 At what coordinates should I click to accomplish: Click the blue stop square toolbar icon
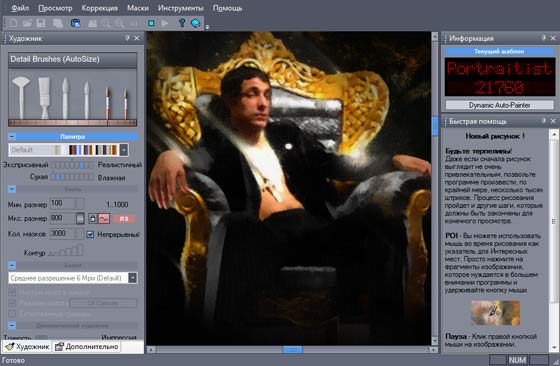tap(151, 23)
